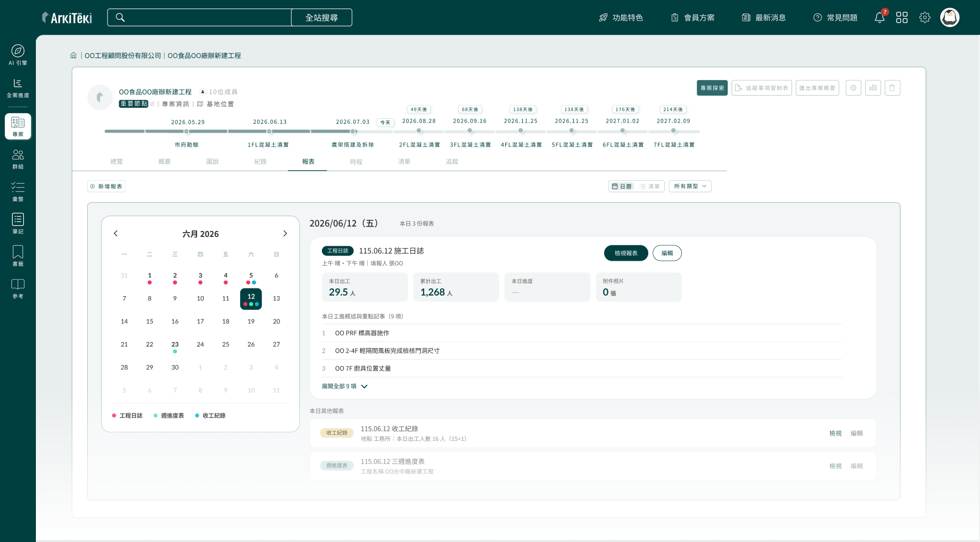Open 全案進度 in the sidebar
The image size is (980, 542).
click(x=18, y=88)
